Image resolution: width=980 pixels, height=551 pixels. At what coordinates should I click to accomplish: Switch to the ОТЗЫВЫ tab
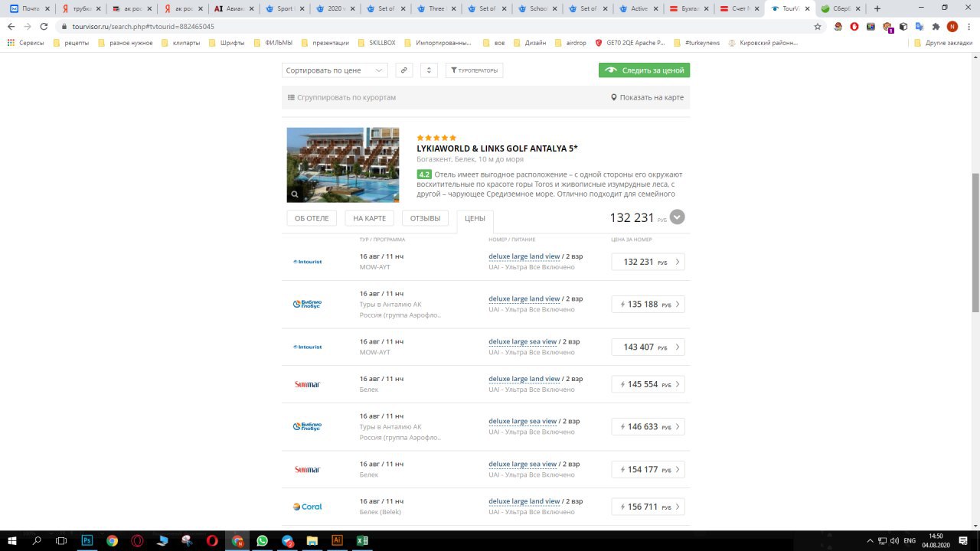point(425,219)
